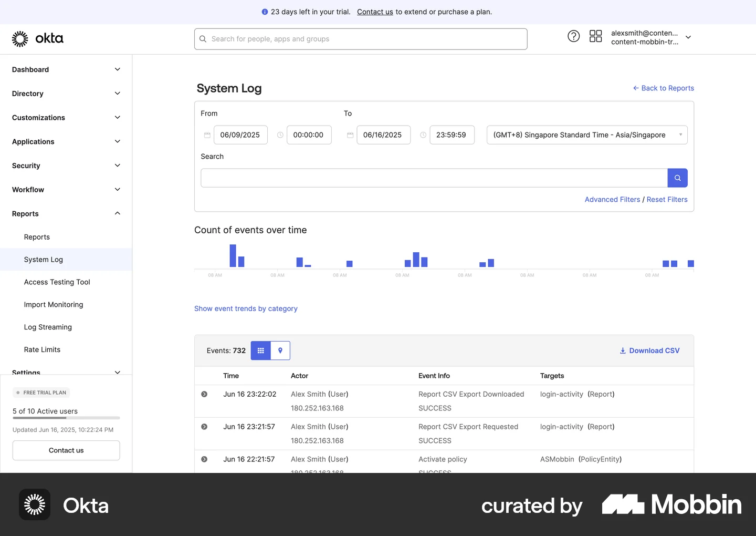Click the Targets column header

point(552,376)
